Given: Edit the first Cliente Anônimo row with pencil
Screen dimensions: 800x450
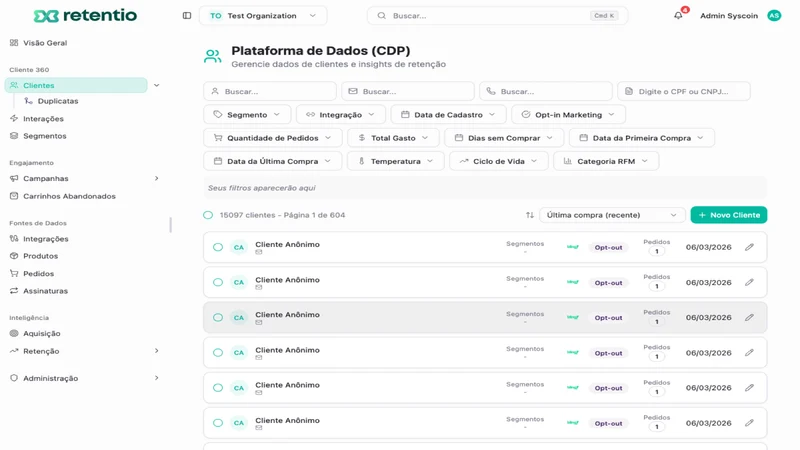Looking at the screenshot, I should point(749,247).
